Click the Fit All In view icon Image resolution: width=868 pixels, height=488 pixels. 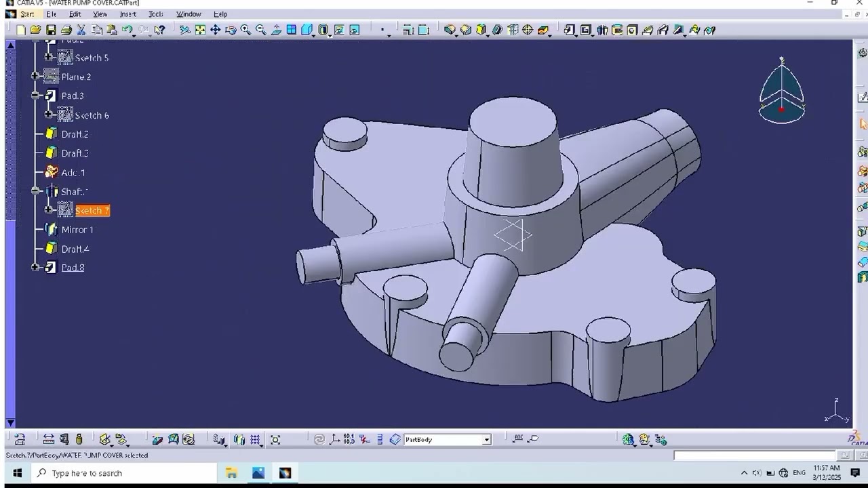pyautogui.click(x=200, y=30)
